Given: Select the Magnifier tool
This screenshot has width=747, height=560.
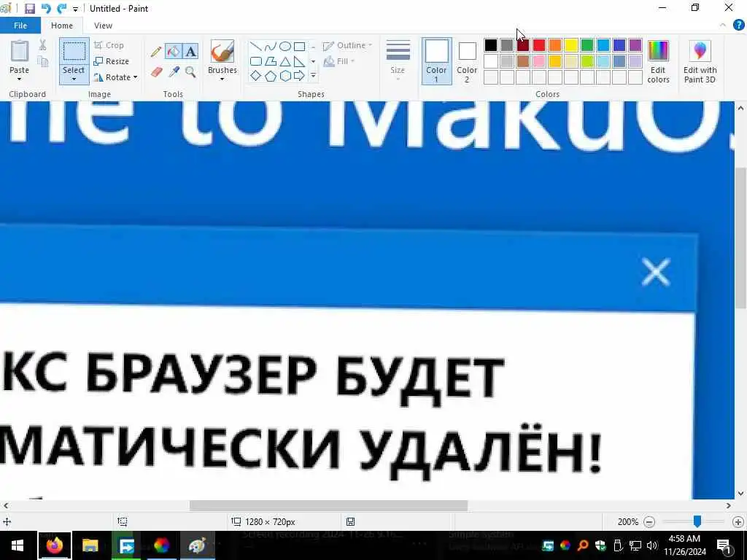Looking at the screenshot, I should click(190, 72).
